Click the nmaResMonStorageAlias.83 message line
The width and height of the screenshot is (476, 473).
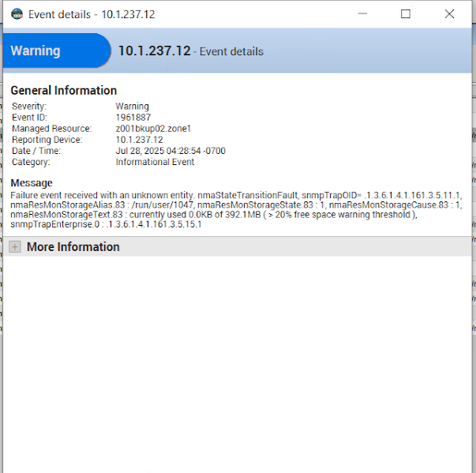[236, 205]
